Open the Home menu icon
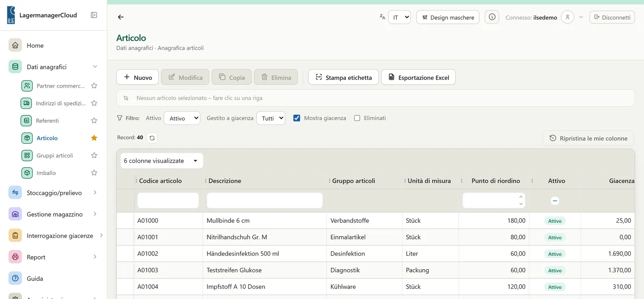644x299 pixels. point(15,45)
